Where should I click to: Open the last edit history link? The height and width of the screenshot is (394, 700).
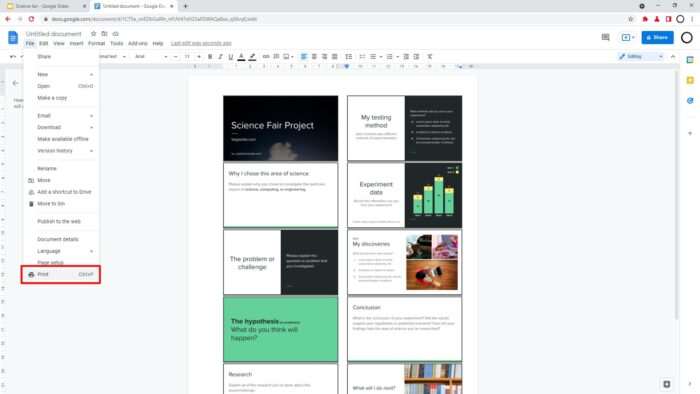[201, 43]
